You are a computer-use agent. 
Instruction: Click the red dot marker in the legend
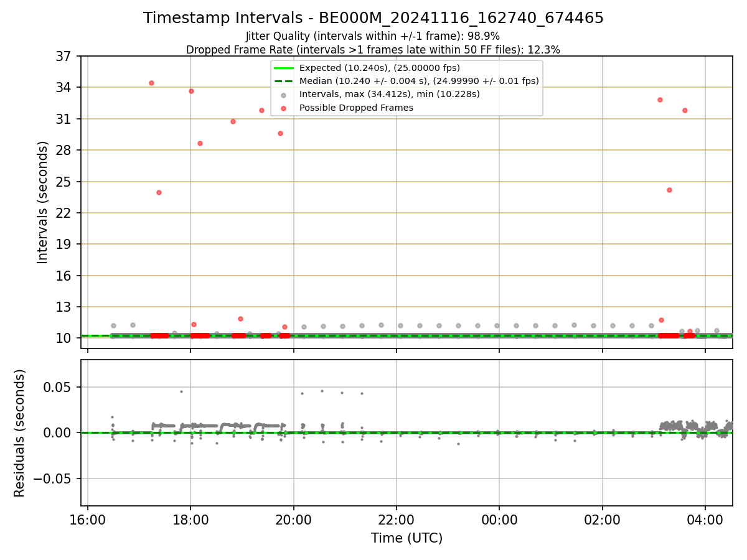click(284, 108)
